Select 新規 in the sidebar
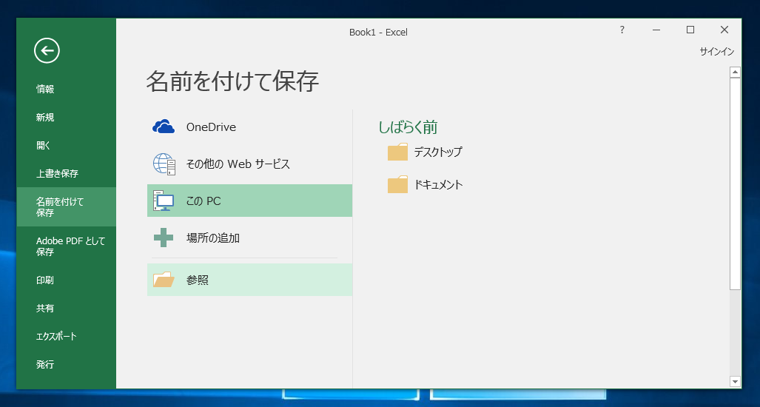The height and width of the screenshot is (407, 760). (x=45, y=117)
